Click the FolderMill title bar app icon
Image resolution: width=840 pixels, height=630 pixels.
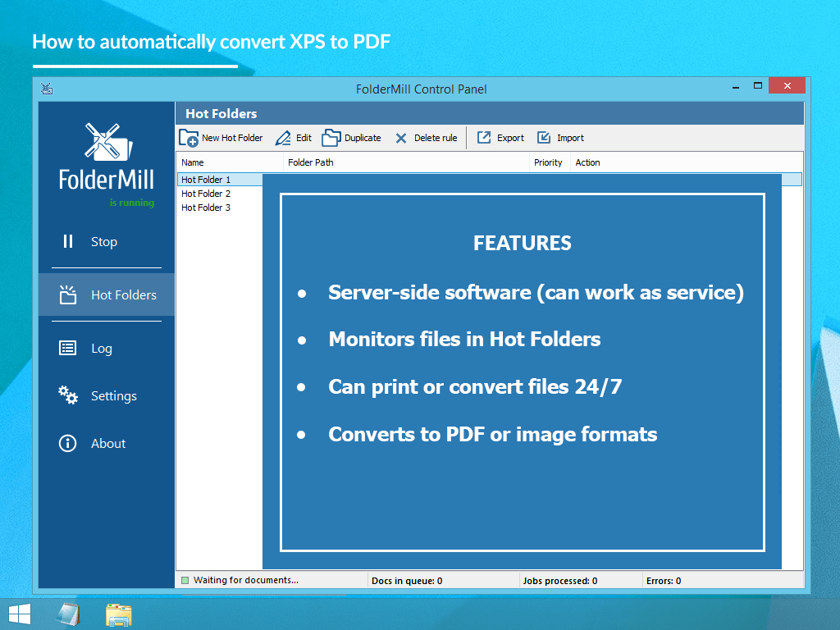pos(47,89)
